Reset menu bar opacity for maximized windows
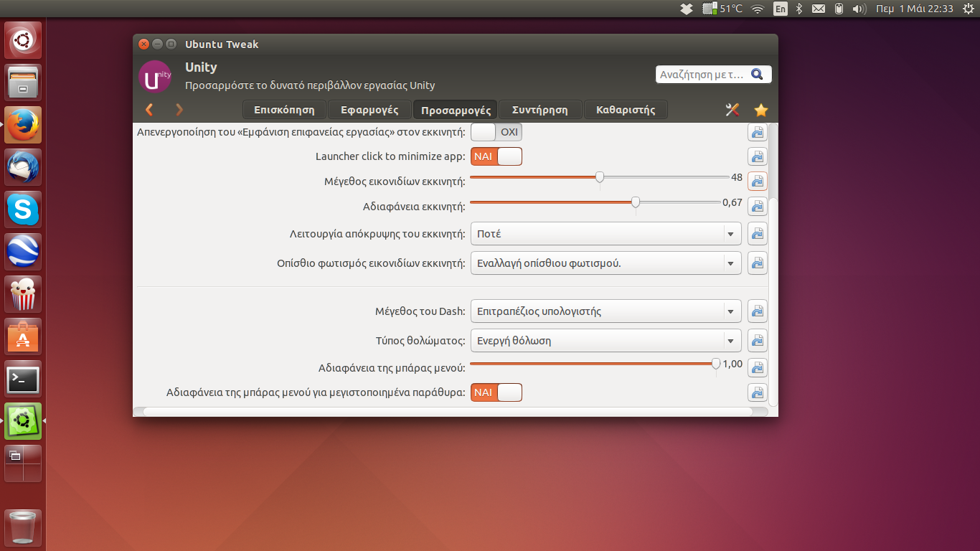Viewport: 980px width, 551px height. tap(758, 392)
